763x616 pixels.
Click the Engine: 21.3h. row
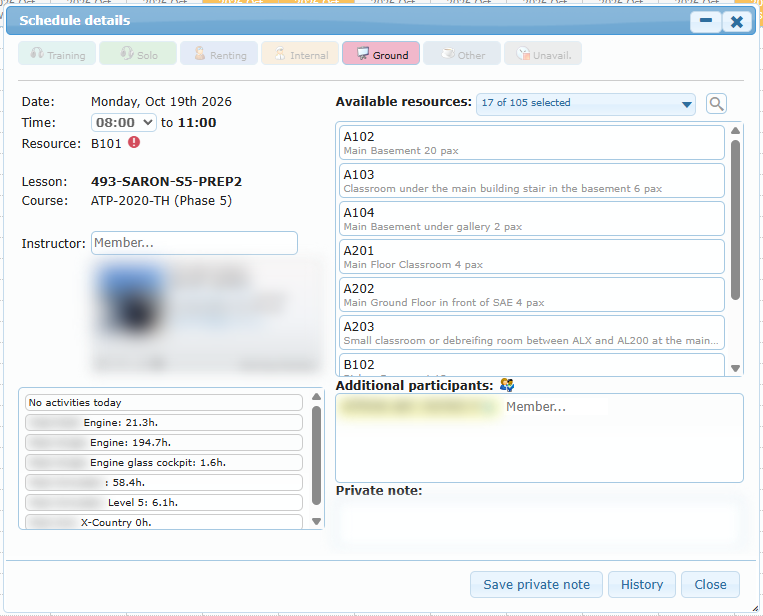coord(164,422)
